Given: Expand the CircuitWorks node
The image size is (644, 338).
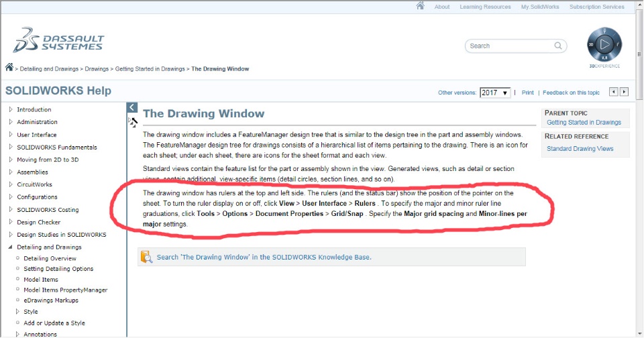Looking at the screenshot, I should pos(11,184).
